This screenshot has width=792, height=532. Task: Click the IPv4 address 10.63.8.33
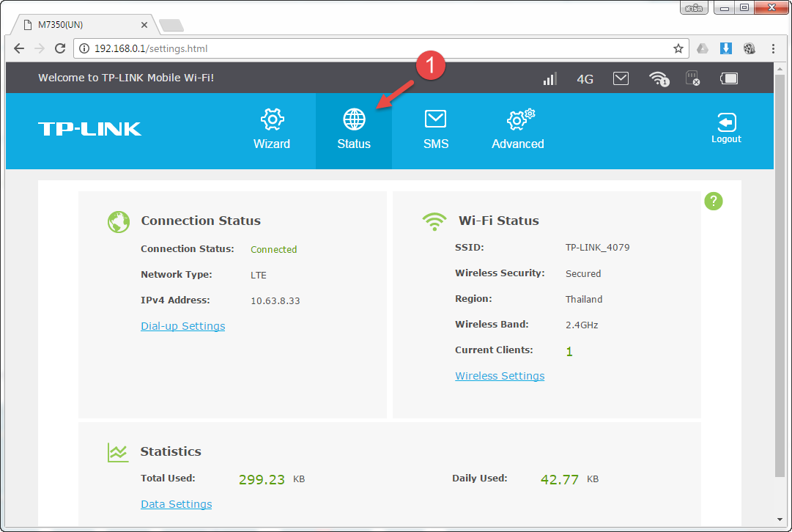275,300
